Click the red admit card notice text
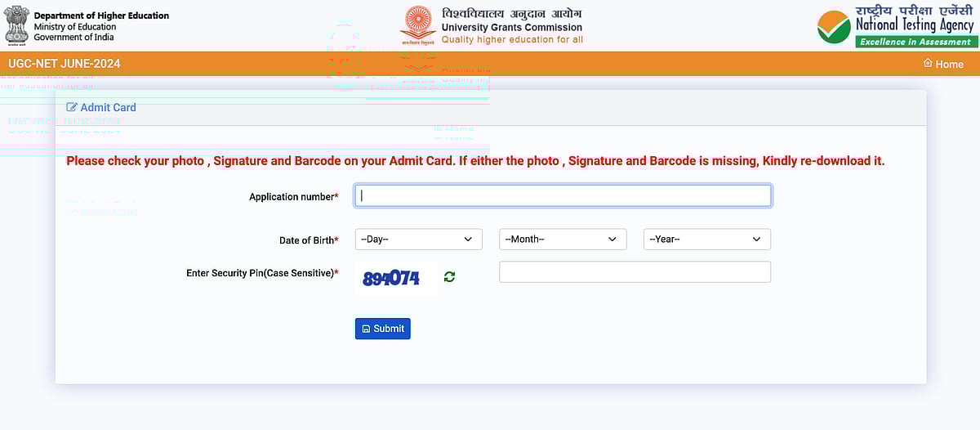This screenshot has height=430, width=980. pyautogui.click(x=475, y=161)
